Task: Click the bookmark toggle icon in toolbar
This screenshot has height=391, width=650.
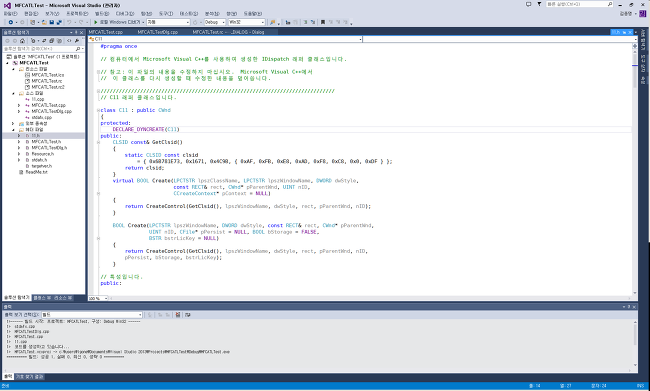Action: click(323, 22)
